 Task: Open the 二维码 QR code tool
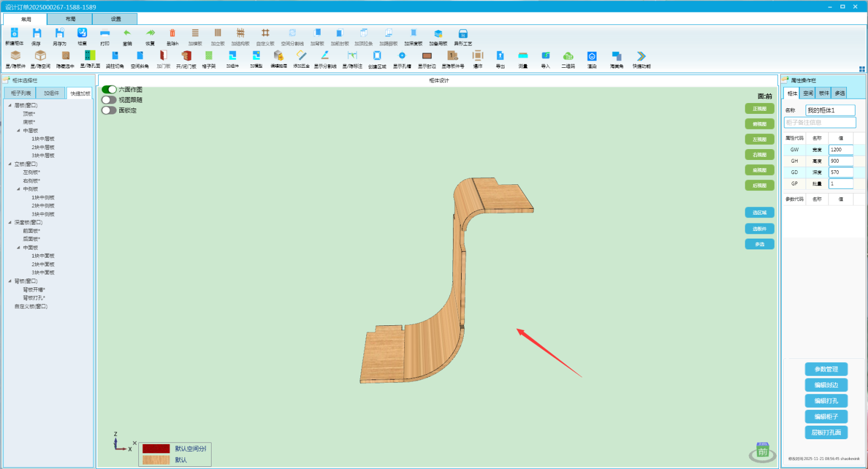click(568, 56)
